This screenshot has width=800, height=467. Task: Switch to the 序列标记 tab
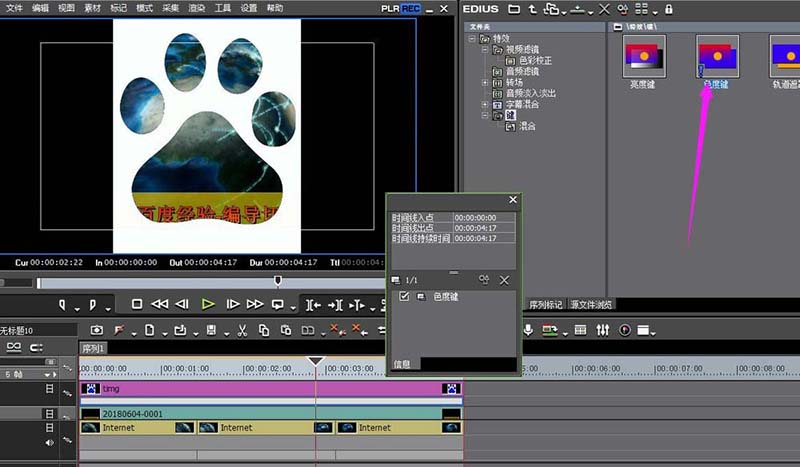[x=545, y=305]
